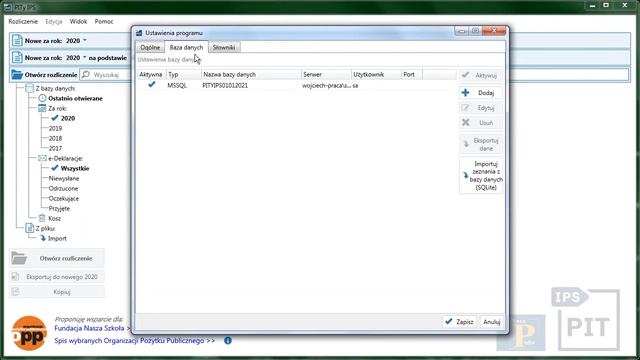Viewport: 640px width, 360px height.
Task: Open the Edycja menu
Action: (x=53, y=21)
